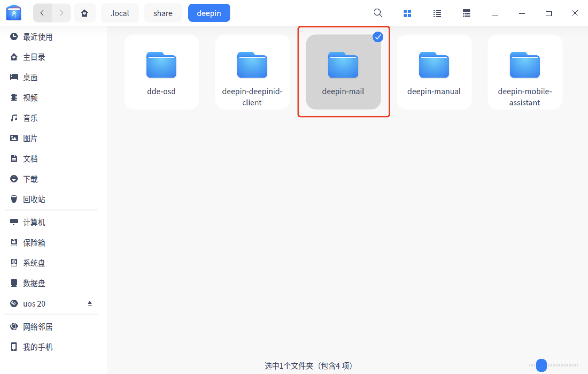Switch to detailed column view
Image resolution: width=588 pixels, height=374 pixels.
(x=466, y=13)
